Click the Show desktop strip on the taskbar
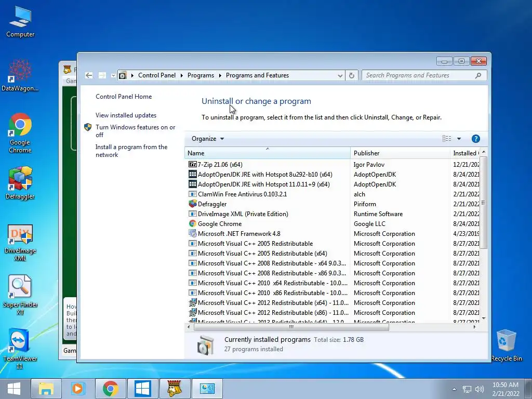This screenshot has width=532, height=399. [x=529, y=389]
